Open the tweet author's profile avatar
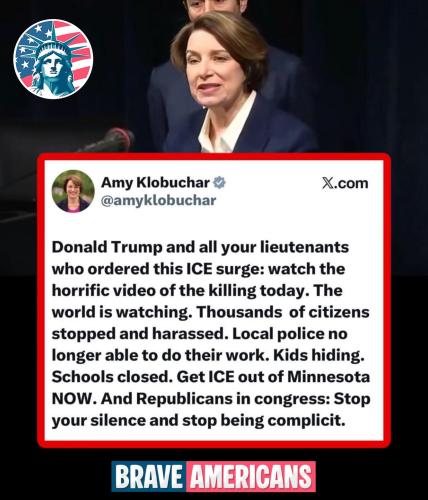The height and width of the screenshot is (500, 428). click(x=73, y=191)
